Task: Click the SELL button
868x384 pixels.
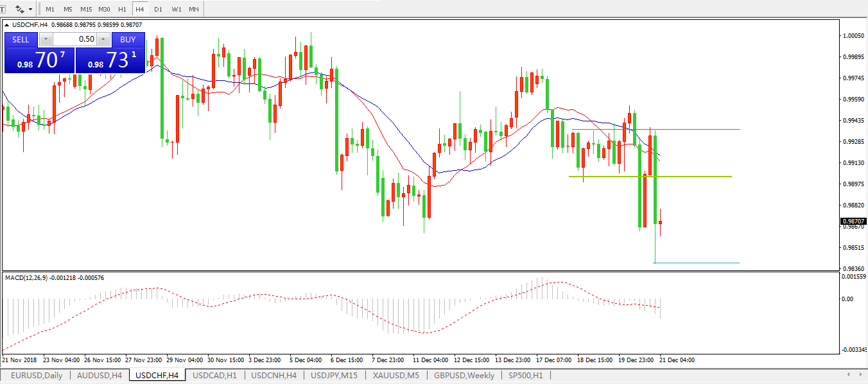Action: (x=21, y=39)
